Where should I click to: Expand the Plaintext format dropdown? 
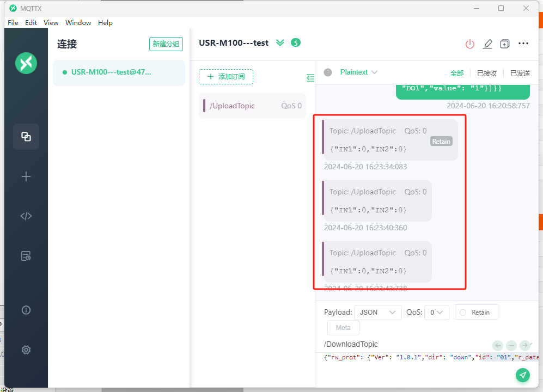tap(358, 72)
